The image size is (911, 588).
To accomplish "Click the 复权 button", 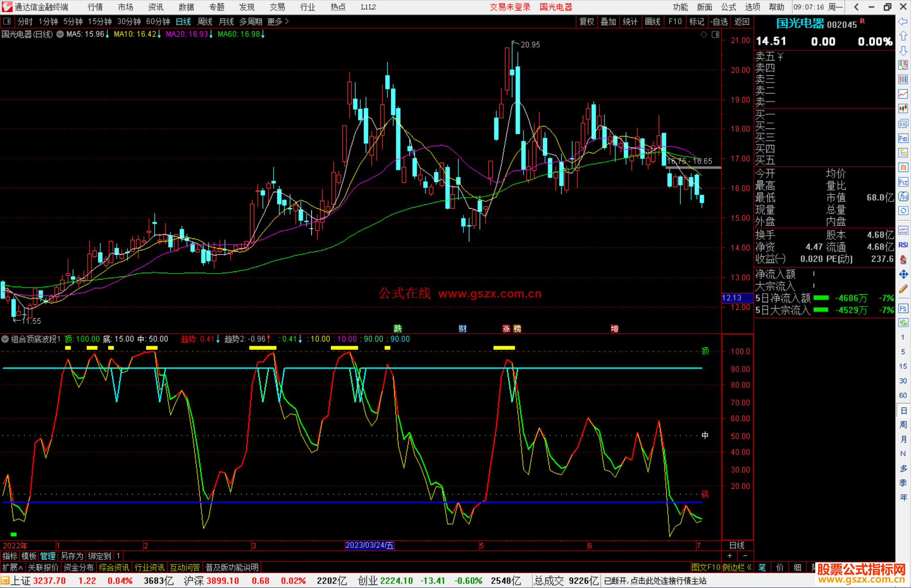I will (586, 21).
